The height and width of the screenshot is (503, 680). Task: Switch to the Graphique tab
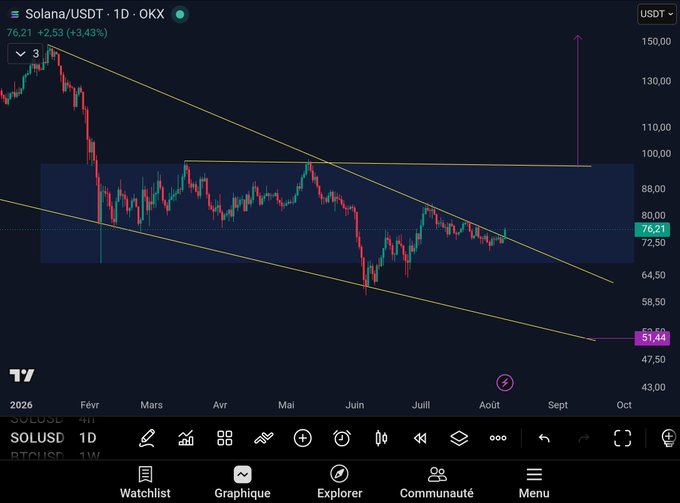242,482
